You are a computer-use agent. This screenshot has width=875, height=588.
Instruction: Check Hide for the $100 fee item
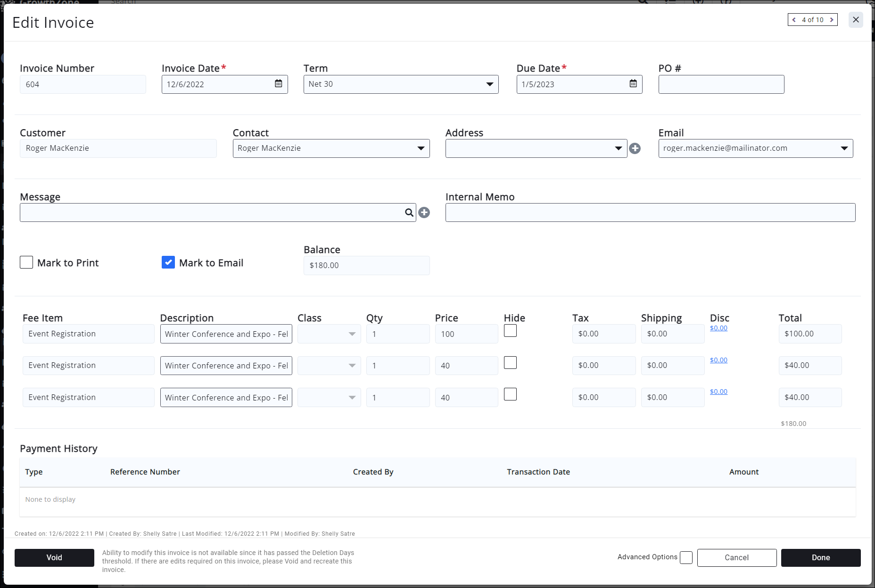[510, 331]
